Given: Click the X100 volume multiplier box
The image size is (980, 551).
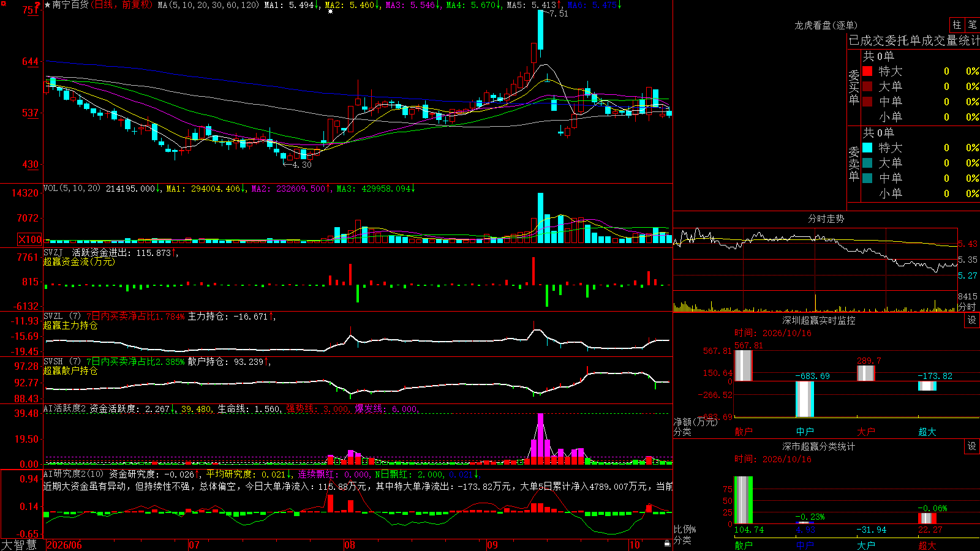Looking at the screenshot, I should click(30, 240).
